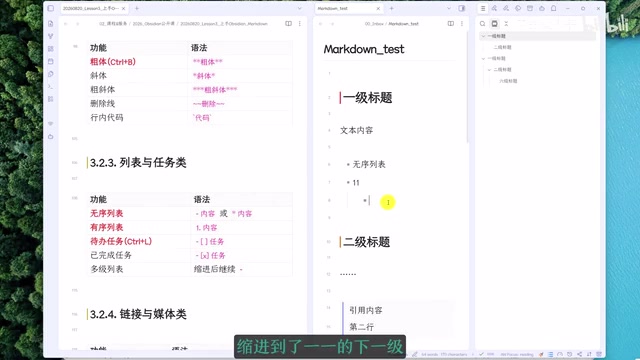Screen dimensions: 640x360
Task: Open the tab list dropdown of the right pane
Action: point(449,8)
